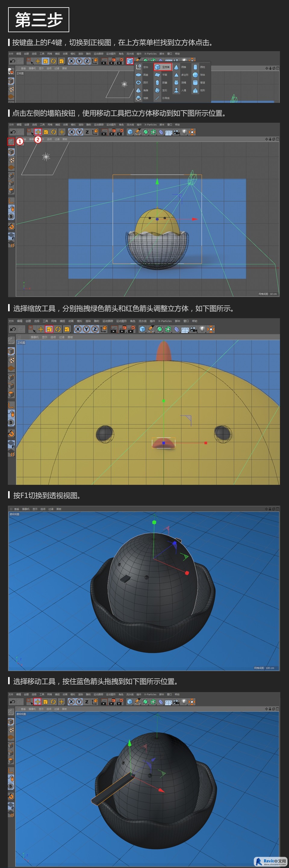Open 文件 menu in chick-face close-up screenshot
This screenshot has height=868, width=289.
(x=11, y=321)
